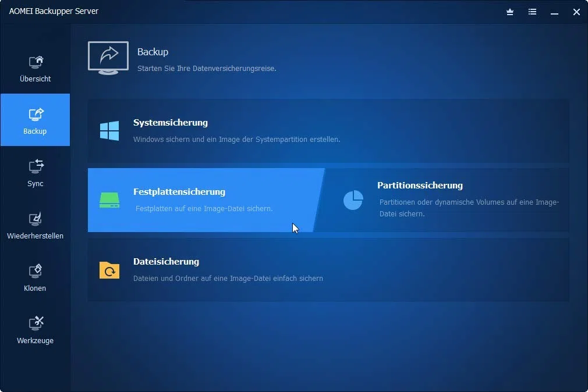
Task: Open the Werkzeuge sidebar icon
Action: 36,323
